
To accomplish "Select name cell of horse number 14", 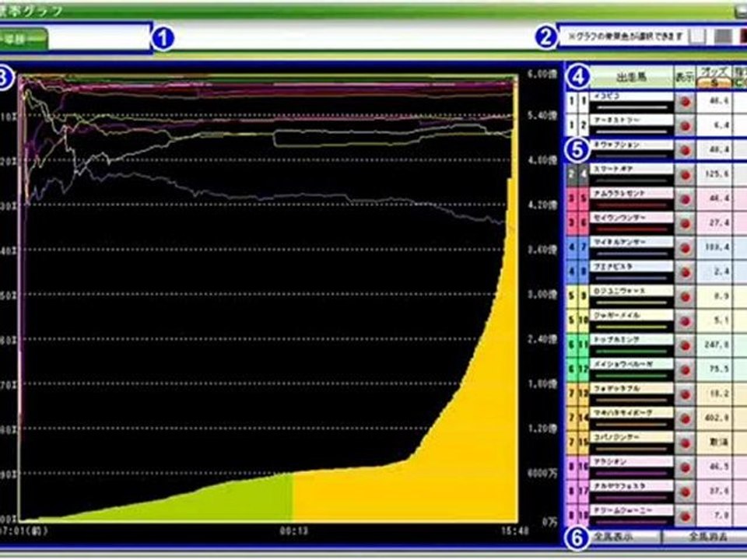I will pyautogui.click(x=632, y=419).
